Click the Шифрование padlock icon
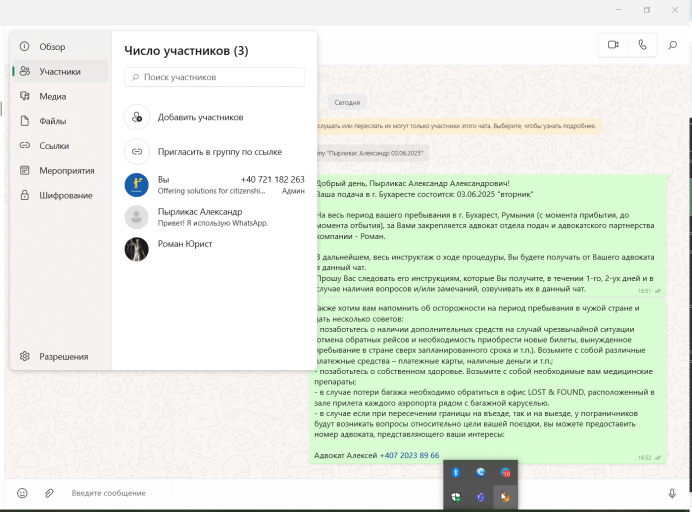The width and height of the screenshot is (692, 512). click(x=25, y=195)
